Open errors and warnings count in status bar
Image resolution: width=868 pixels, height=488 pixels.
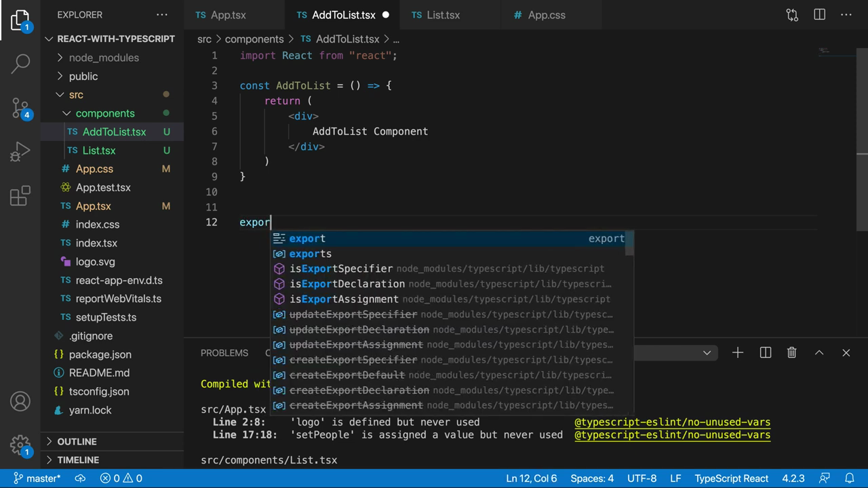click(x=121, y=479)
